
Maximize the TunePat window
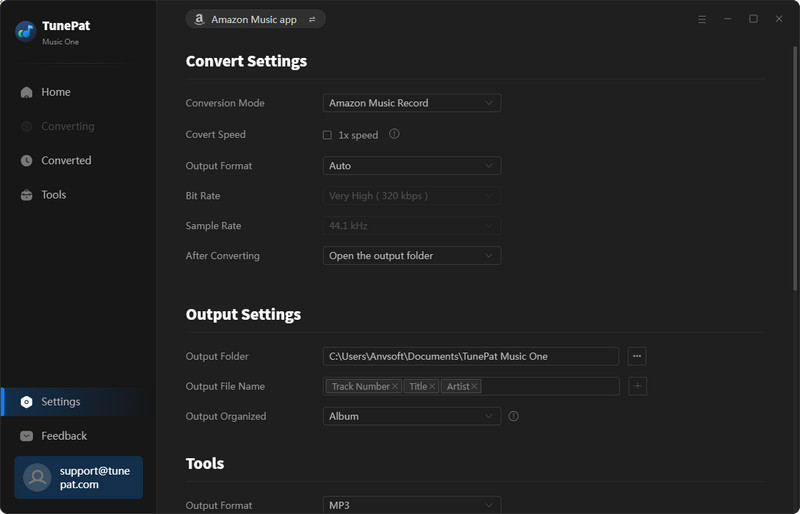[x=753, y=19]
